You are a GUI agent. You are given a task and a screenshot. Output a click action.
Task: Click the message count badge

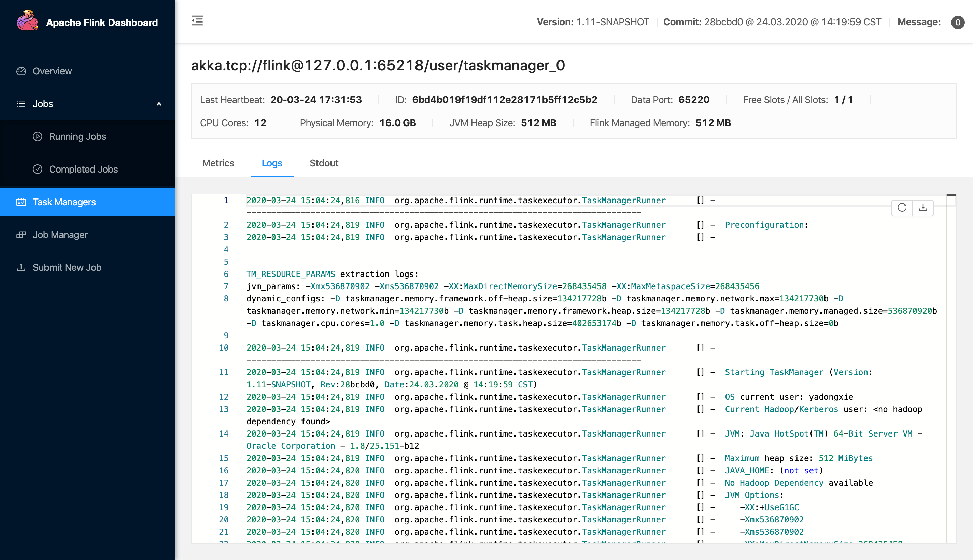point(957,22)
